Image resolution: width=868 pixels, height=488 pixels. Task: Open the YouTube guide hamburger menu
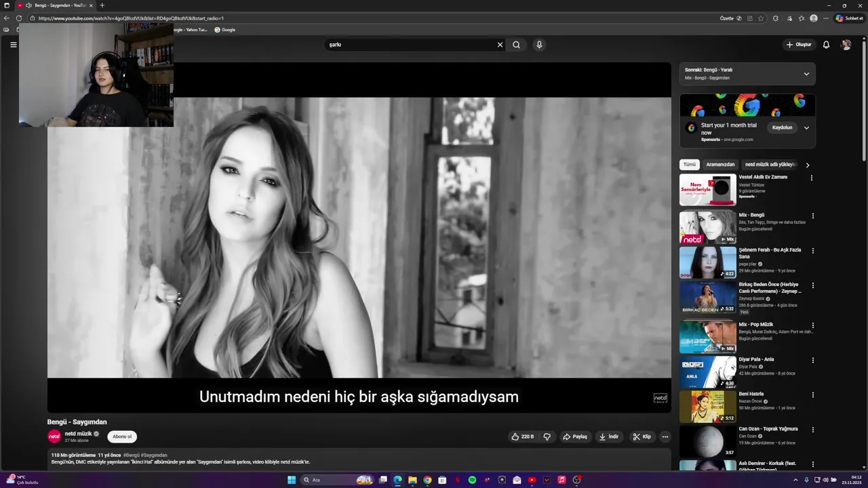pos(13,45)
